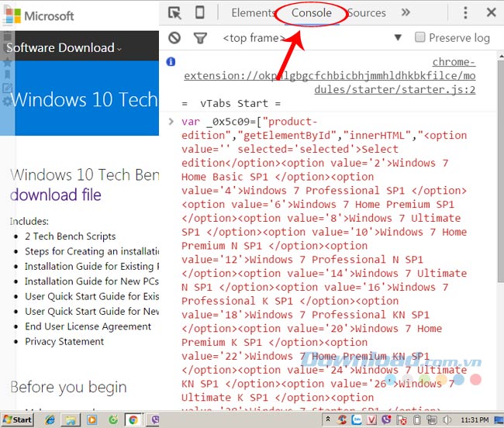Expand the Software Download menu

(64, 48)
